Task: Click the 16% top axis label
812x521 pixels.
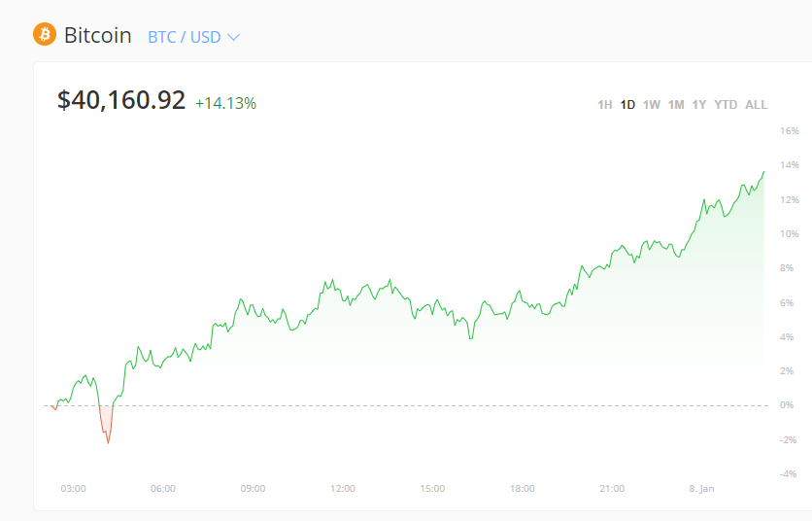Action: click(x=789, y=130)
